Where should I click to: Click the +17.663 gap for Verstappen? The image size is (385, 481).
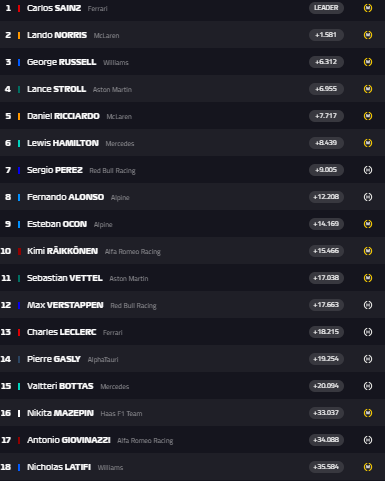[326, 305]
